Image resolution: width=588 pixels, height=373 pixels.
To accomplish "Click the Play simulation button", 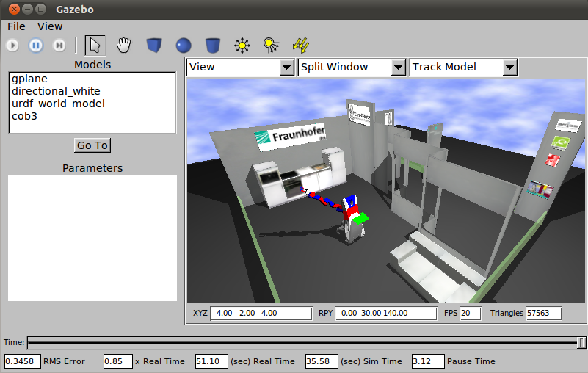I will coord(12,46).
